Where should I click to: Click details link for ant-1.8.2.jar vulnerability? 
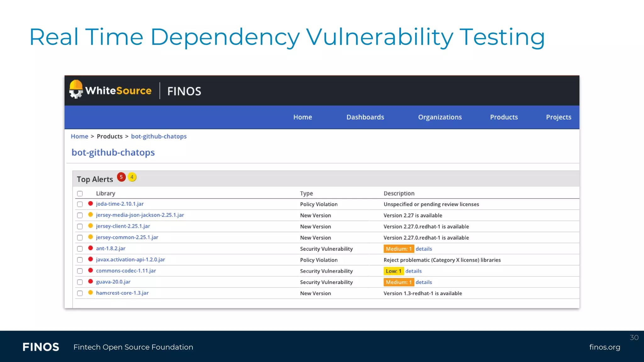[424, 249]
